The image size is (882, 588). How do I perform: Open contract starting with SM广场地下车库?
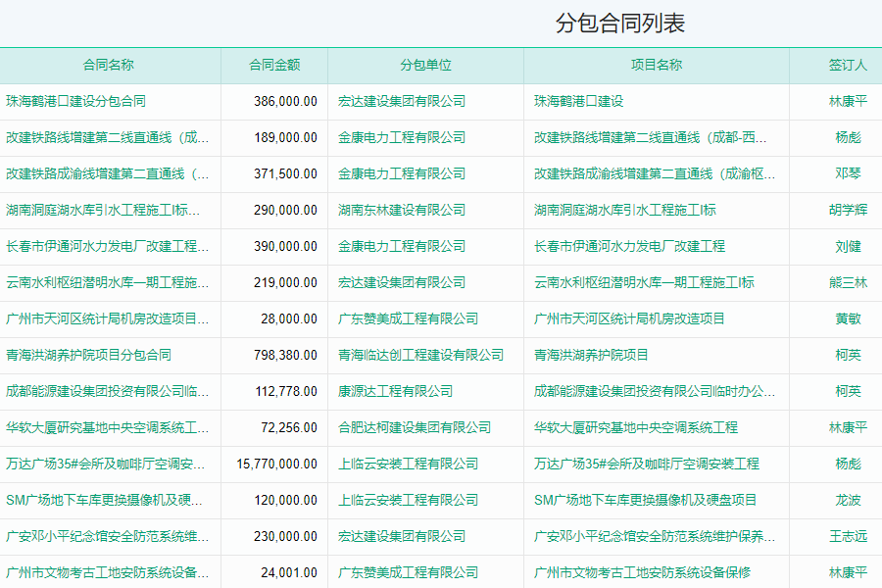104,500
